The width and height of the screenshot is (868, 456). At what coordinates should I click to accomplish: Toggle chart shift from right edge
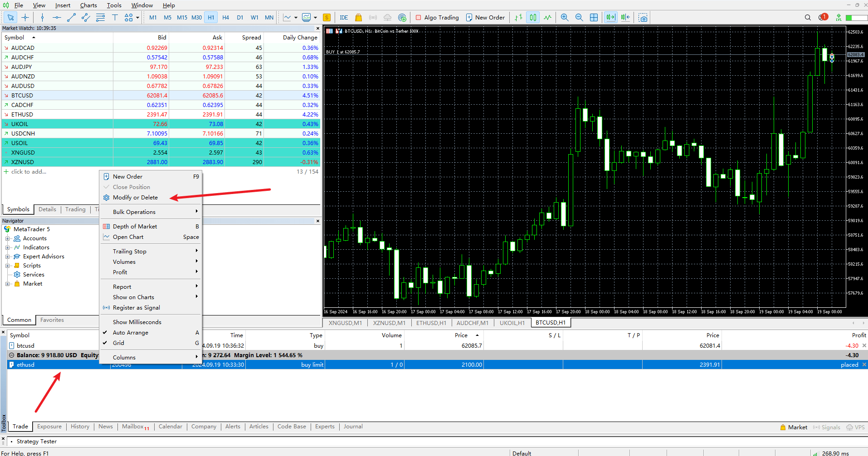(x=625, y=18)
